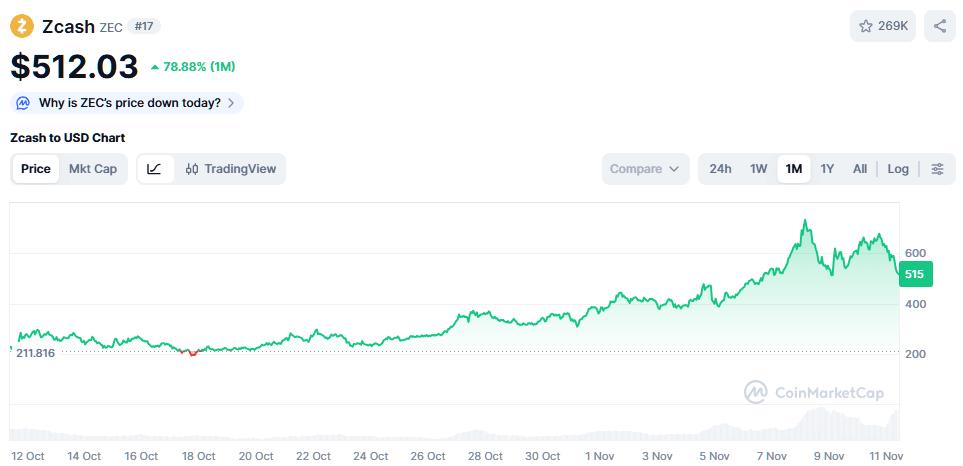Click the Zcash coin logo icon
This screenshot has width=963, height=466.
(22, 26)
